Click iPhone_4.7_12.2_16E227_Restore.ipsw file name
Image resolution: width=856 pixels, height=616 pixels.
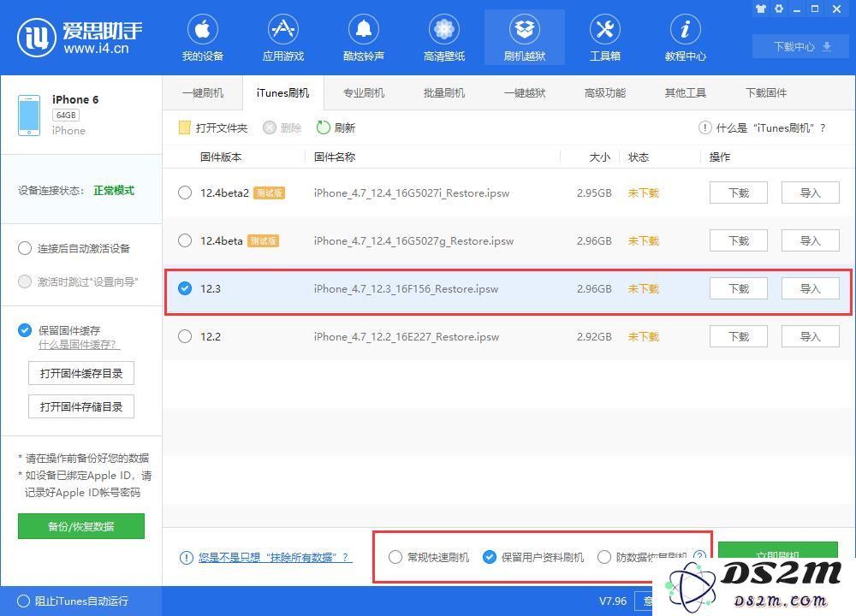pyautogui.click(x=407, y=336)
